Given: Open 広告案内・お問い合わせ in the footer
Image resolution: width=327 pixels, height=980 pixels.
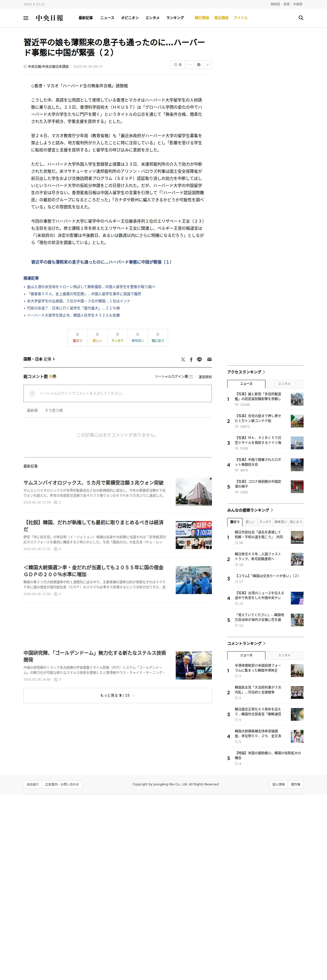Looking at the screenshot, I should click(62, 784).
